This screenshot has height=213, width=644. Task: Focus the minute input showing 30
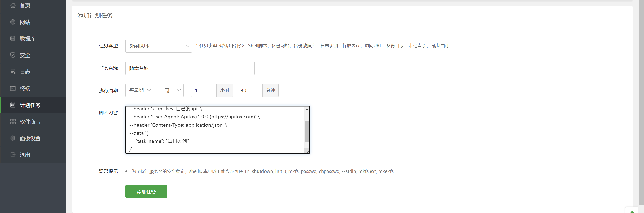pos(249,90)
